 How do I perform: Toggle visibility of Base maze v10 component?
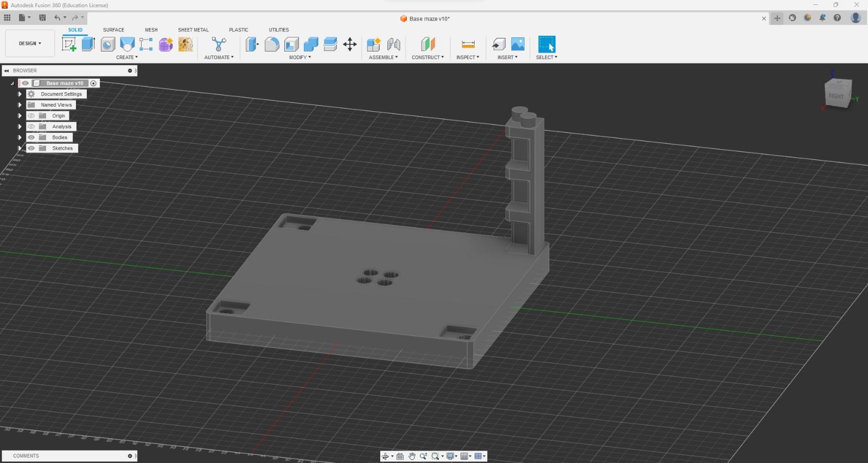point(25,83)
